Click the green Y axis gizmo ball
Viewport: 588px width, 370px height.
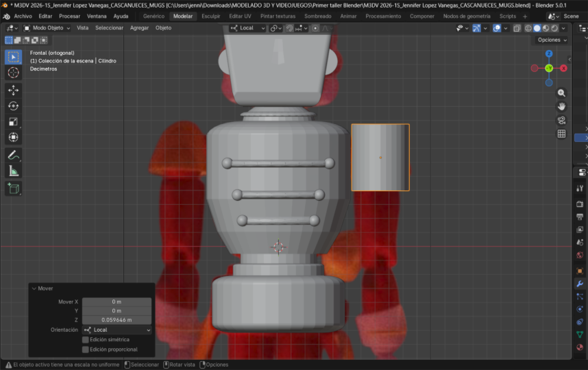(x=549, y=68)
